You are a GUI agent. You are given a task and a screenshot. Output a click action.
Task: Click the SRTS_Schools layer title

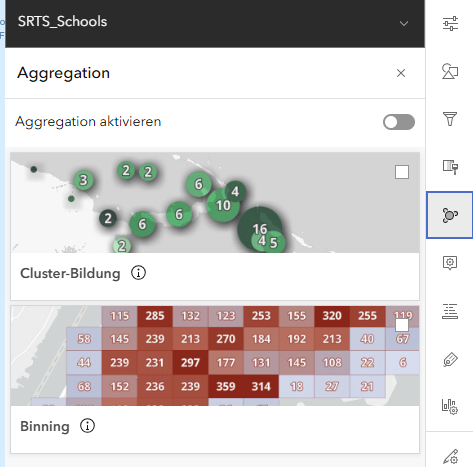62,22
